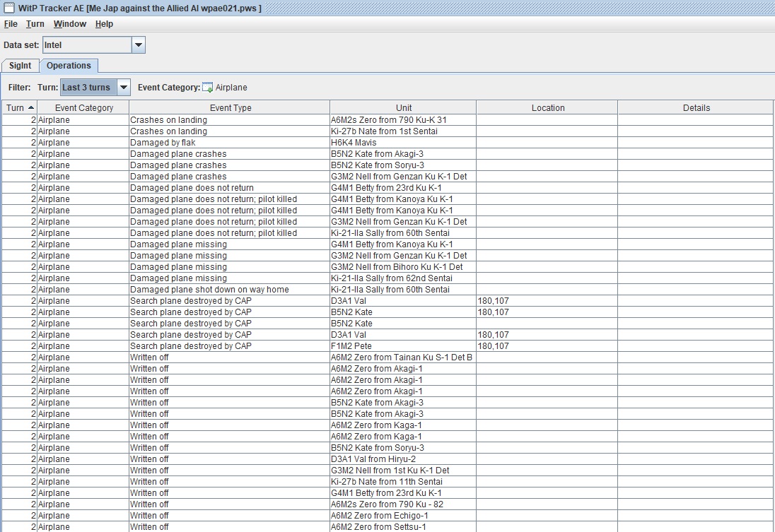Sort by the Unit column header
The width and height of the screenshot is (775, 532).
(403, 107)
